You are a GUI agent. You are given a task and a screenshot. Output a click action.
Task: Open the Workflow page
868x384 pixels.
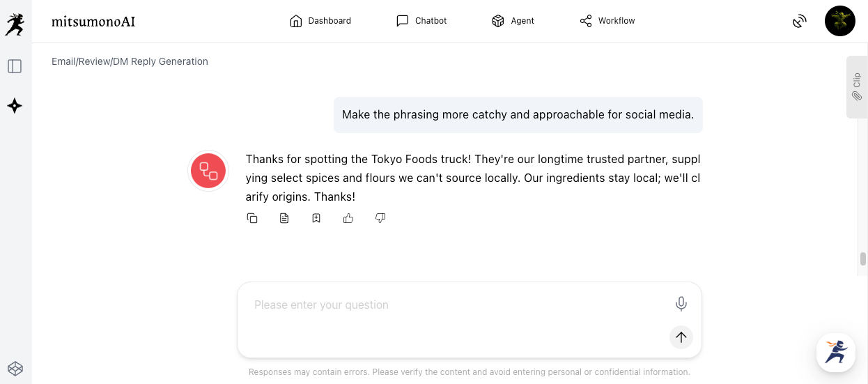[607, 21]
